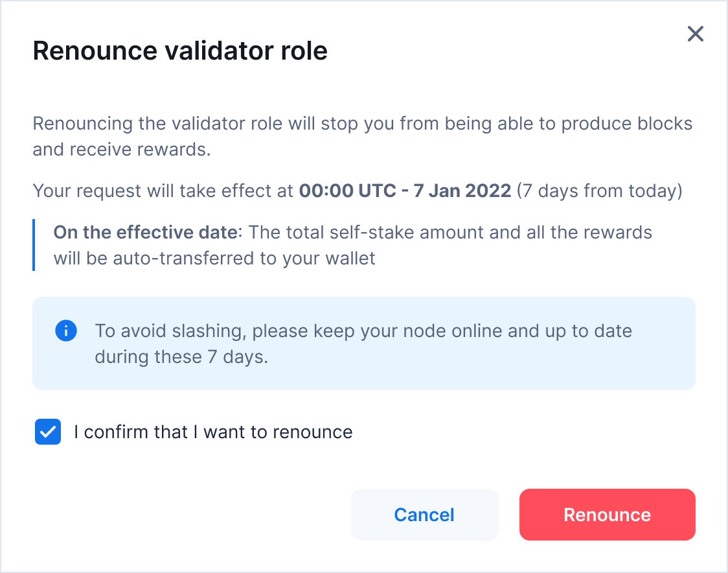728x573 pixels.
Task: Click the "during these 7 days." line
Action: click(181, 357)
